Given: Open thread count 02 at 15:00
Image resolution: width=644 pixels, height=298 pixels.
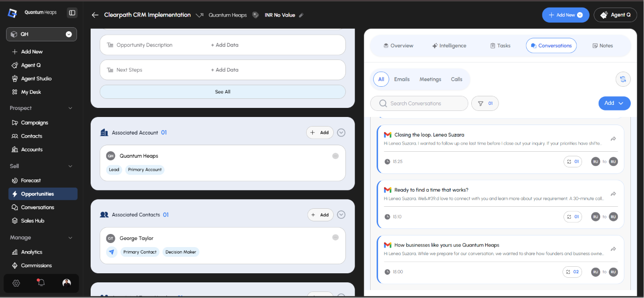Looking at the screenshot, I should tap(572, 272).
